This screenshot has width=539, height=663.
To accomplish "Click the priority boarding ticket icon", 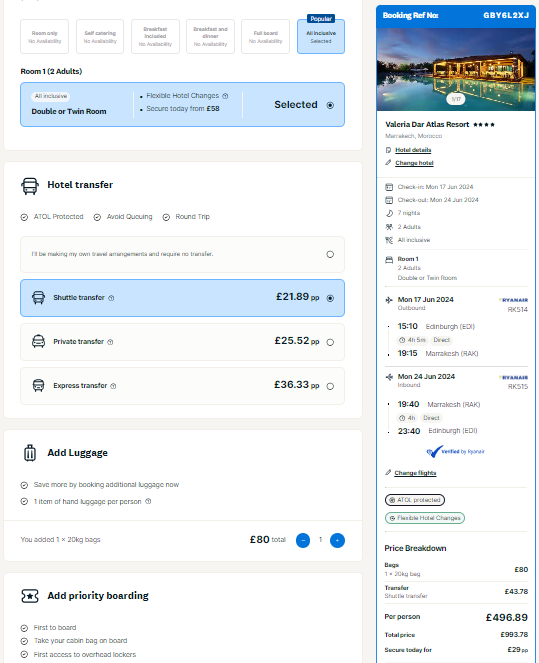I will [30, 596].
